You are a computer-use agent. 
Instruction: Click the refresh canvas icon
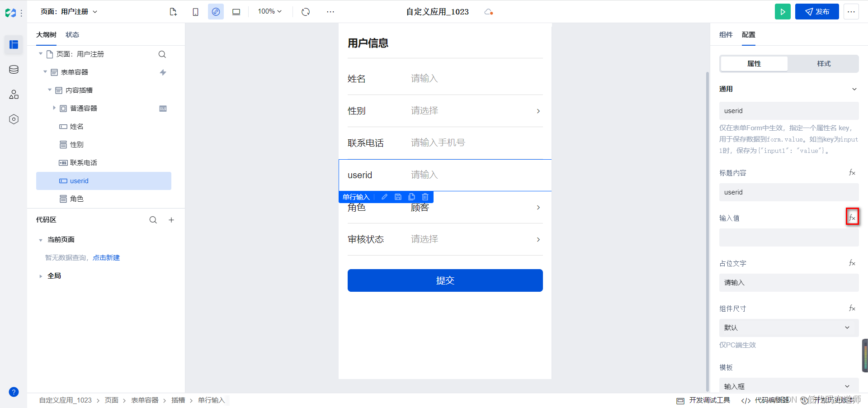[x=306, y=12]
